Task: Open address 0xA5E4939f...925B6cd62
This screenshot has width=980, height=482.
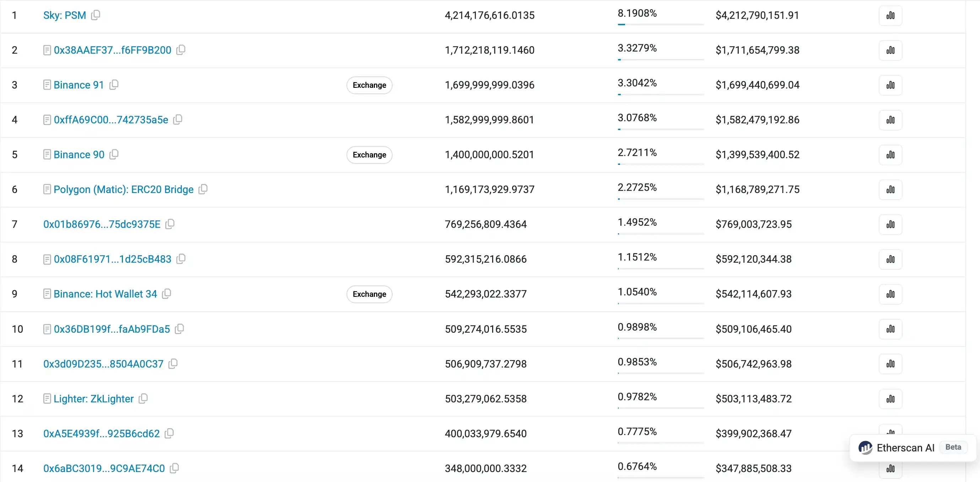Action: 102,433
